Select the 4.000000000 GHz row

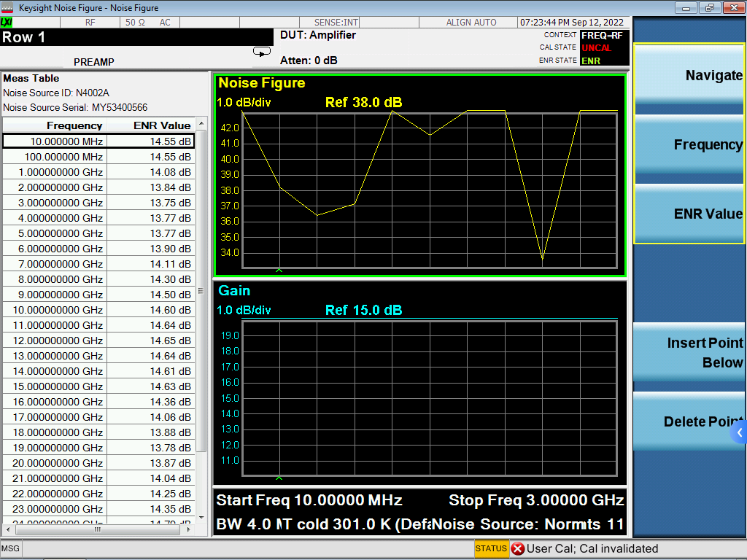(98, 218)
